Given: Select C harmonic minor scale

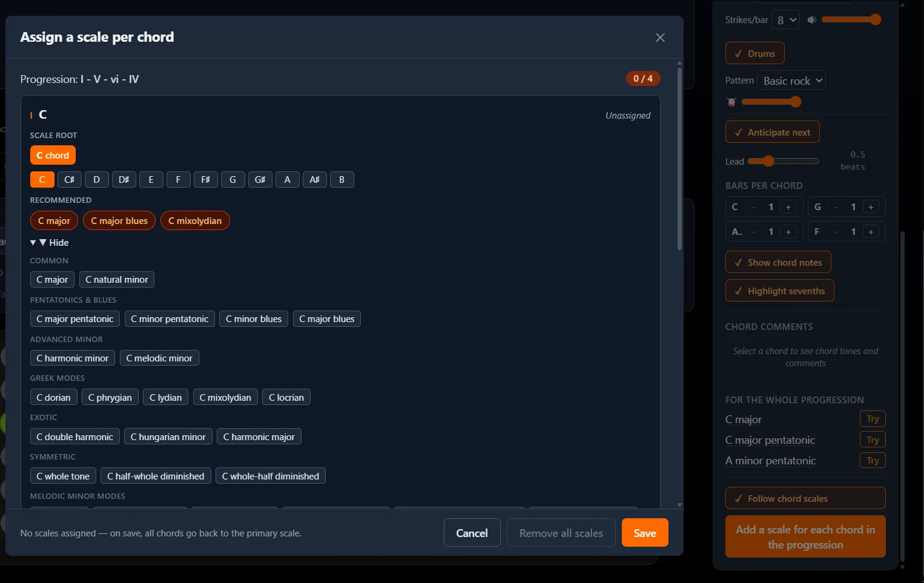Looking at the screenshot, I should [x=73, y=358].
